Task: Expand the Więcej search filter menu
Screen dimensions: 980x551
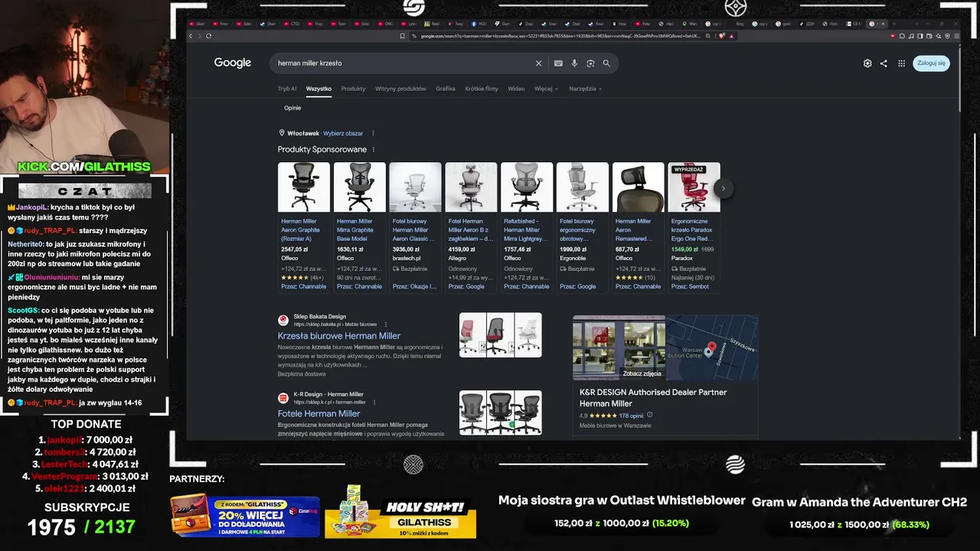Action: pos(546,89)
